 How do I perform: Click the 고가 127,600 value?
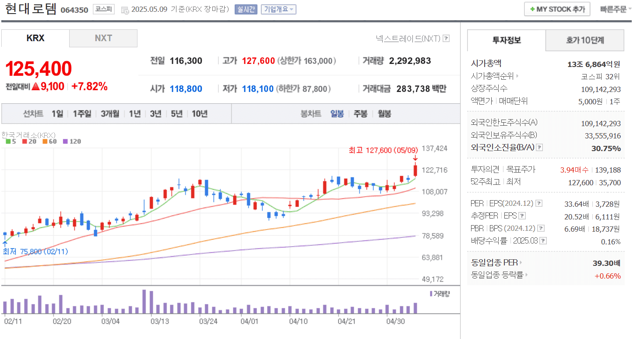[x=258, y=61]
